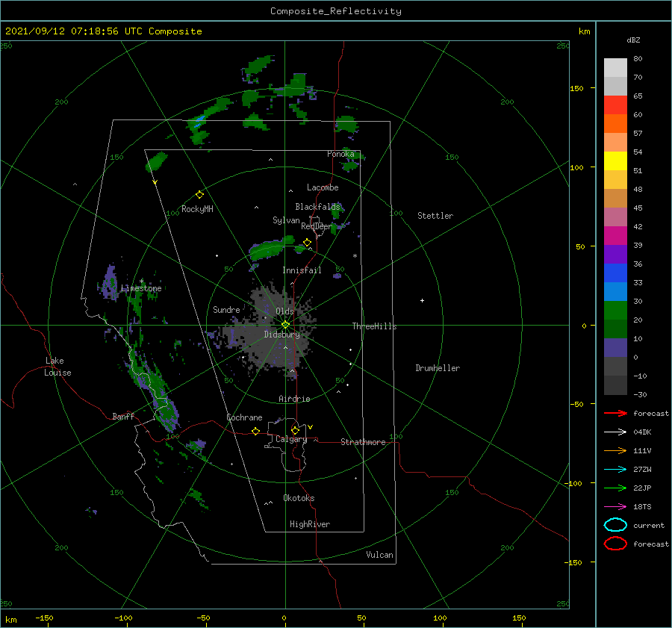Select the purple swatch between 39 and 36 dBZ
The width and height of the screenshot is (672, 628).
pos(615,254)
